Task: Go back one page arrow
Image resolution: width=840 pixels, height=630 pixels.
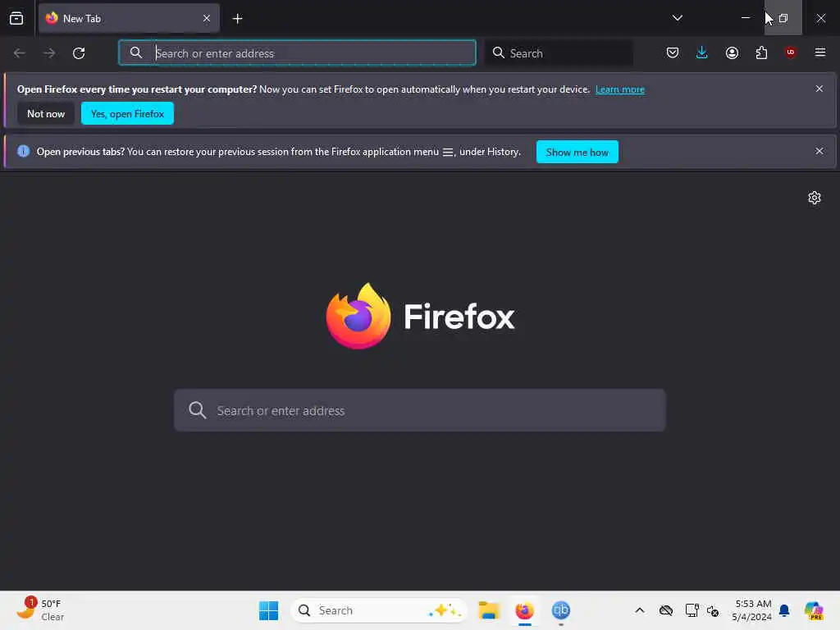Action: point(20,53)
